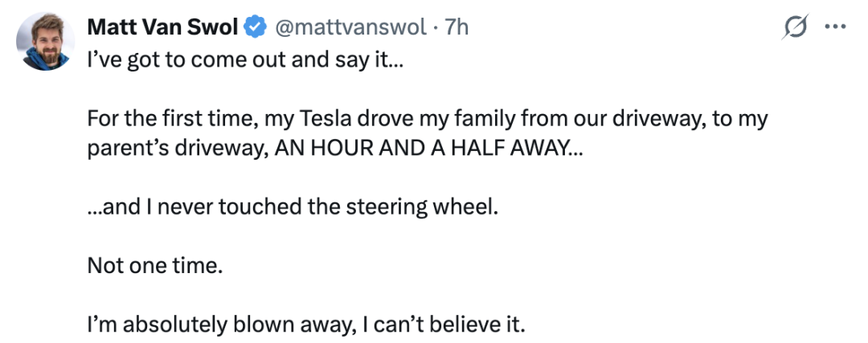
Task: Click the display name Matt Van Swol
Action: [162, 27]
